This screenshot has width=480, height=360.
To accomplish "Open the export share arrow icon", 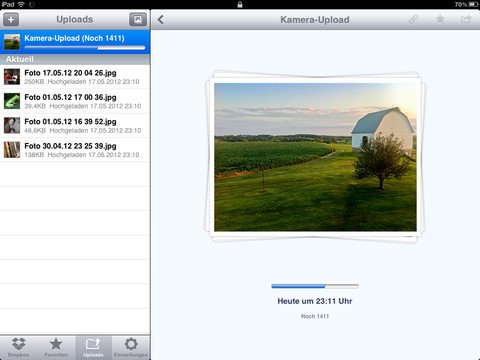I will [466, 19].
